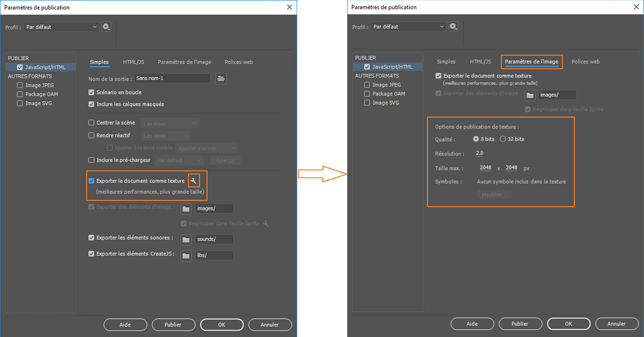Click the second Taille max. value 2048
This screenshot has height=337, width=644.
click(512, 168)
